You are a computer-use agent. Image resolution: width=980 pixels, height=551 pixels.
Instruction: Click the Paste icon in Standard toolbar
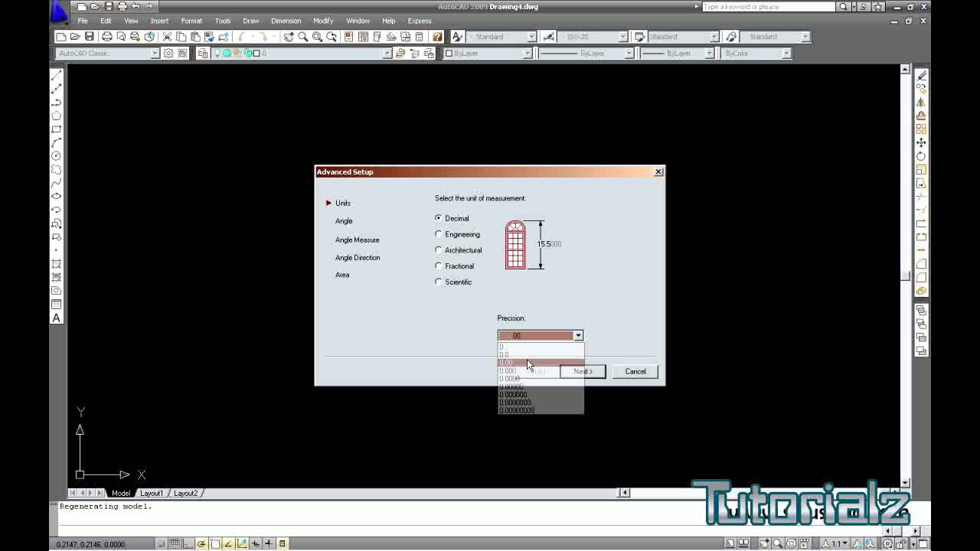coord(194,37)
